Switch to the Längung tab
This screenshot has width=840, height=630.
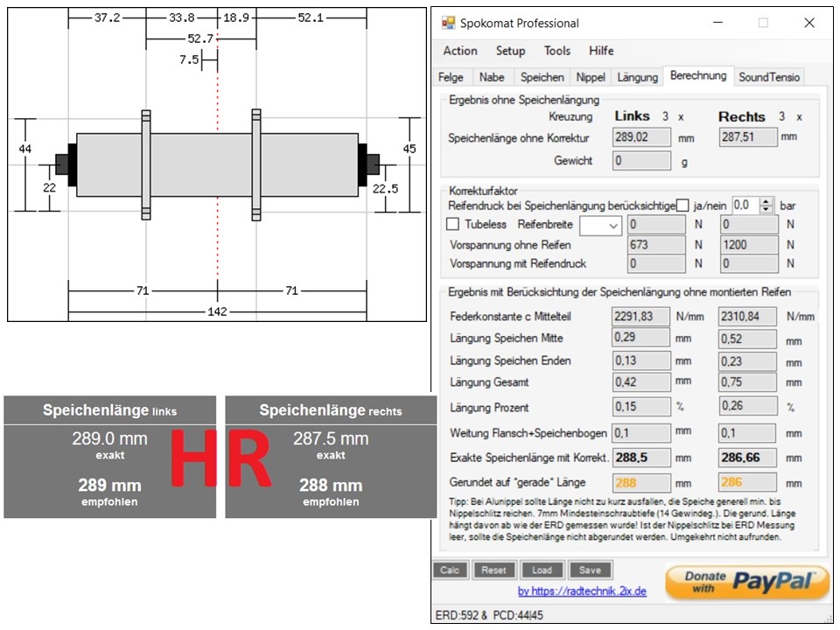637,77
